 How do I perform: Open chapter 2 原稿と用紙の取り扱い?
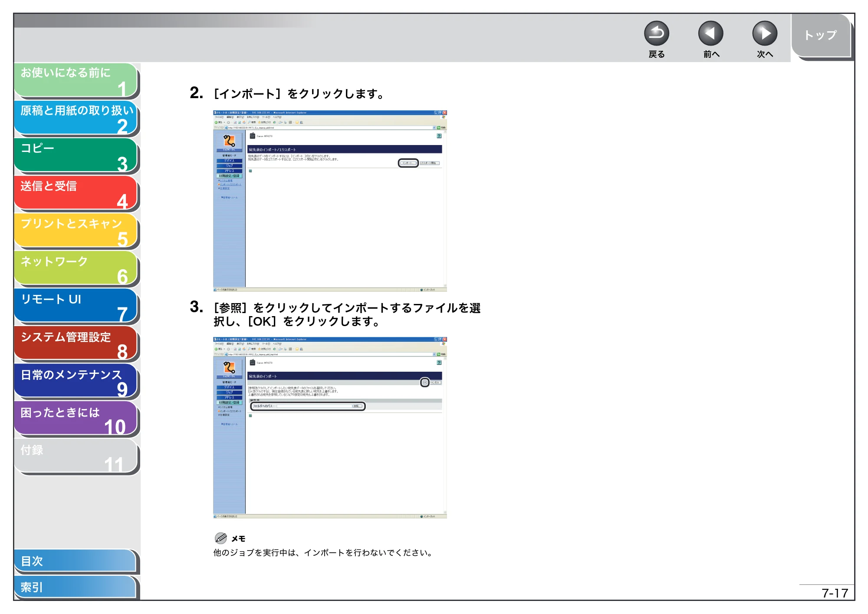point(76,118)
